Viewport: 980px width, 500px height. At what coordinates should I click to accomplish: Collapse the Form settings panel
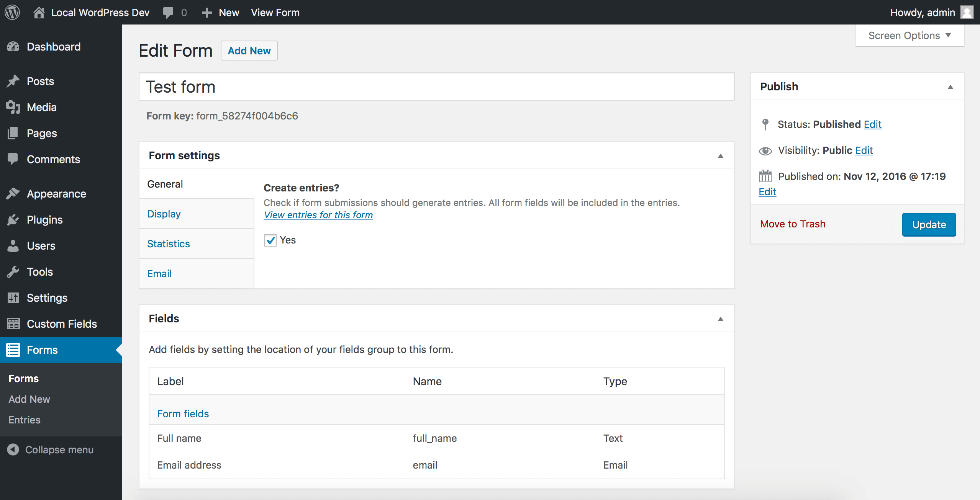pyautogui.click(x=720, y=156)
